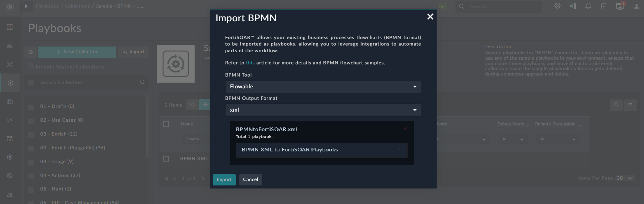Open the user profile icon
Viewport: 644px width, 204px height.
tap(636, 6)
